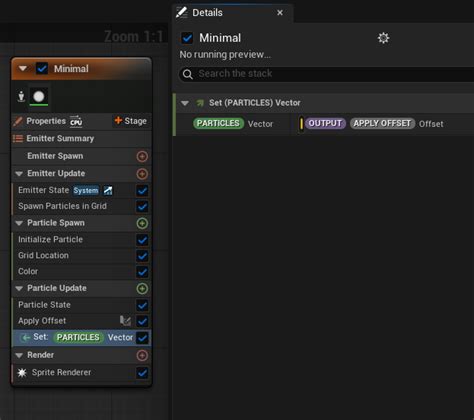
Task: Collapse the Minimal emitter node header
Action: 23,69
